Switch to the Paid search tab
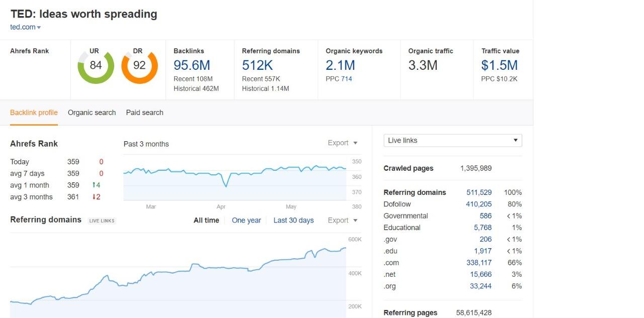 click(x=144, y=113)
